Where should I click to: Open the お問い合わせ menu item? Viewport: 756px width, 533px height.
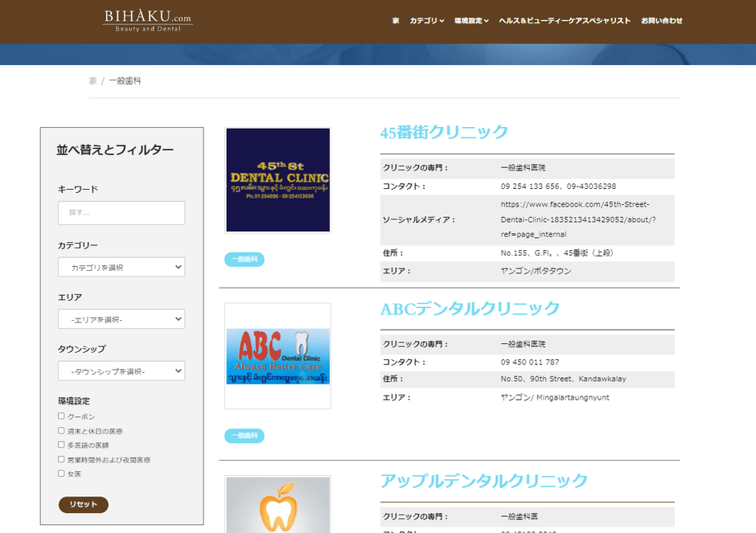662,21
